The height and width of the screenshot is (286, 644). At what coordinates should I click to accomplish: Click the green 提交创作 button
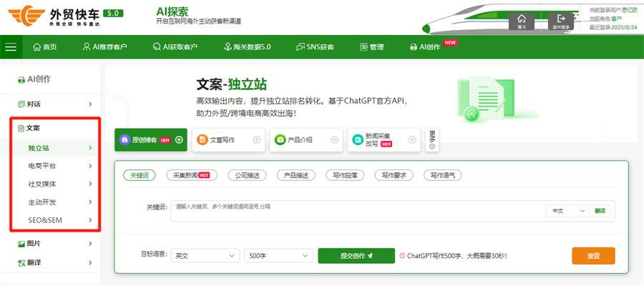point(356,256)
